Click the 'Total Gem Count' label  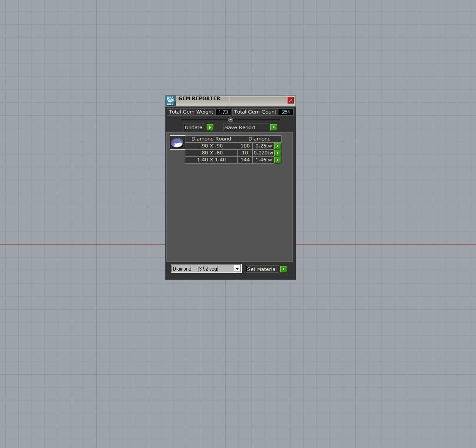[255, 112]
